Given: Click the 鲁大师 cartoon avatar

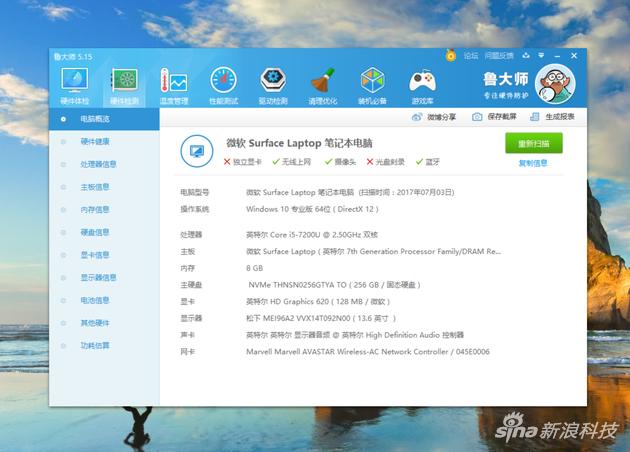Looking at the screenshot, I should (555, 84).
